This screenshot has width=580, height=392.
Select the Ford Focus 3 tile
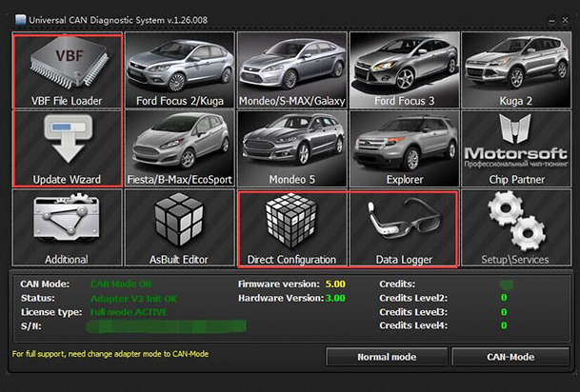pyautogui.click(x=405, y=70)
